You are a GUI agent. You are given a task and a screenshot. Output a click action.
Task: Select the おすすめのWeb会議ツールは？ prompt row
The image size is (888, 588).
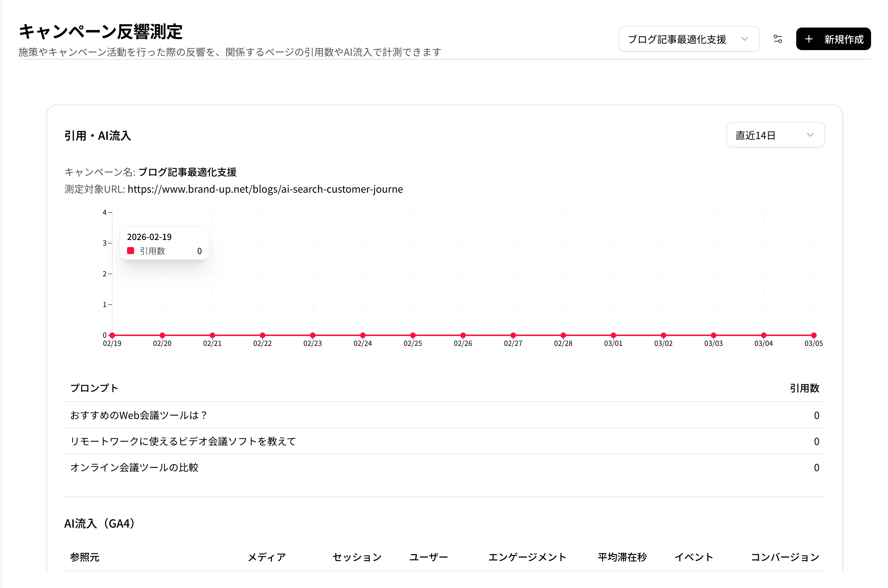[x=138, y=415]
